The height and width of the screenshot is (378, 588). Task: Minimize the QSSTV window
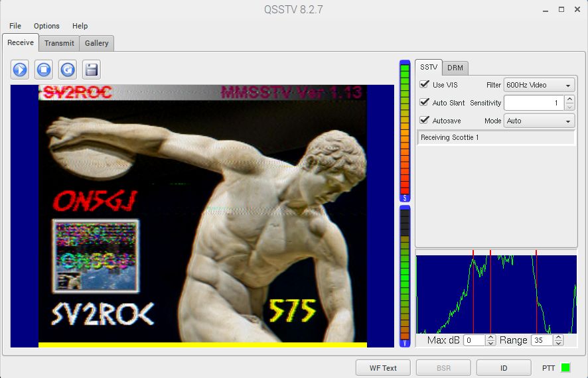546,10
